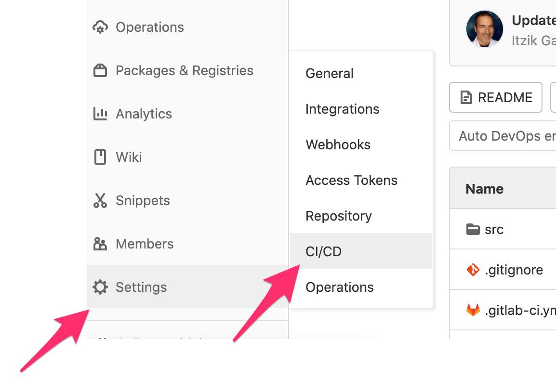The width and height of the screenshot is (556, 392).
Task: Click the Operations cloud gear icon
Action: click(x=100, y=27)
